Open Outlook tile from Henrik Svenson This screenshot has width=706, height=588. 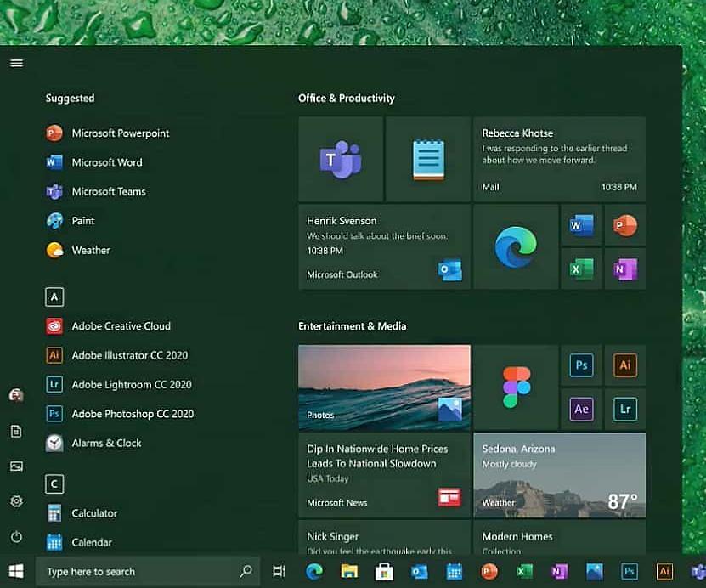(385, 246)
